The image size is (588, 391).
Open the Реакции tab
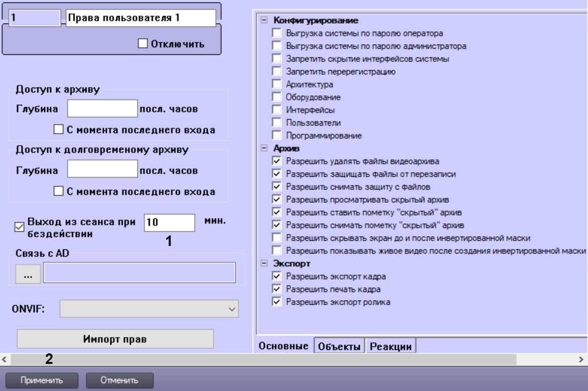391,346
